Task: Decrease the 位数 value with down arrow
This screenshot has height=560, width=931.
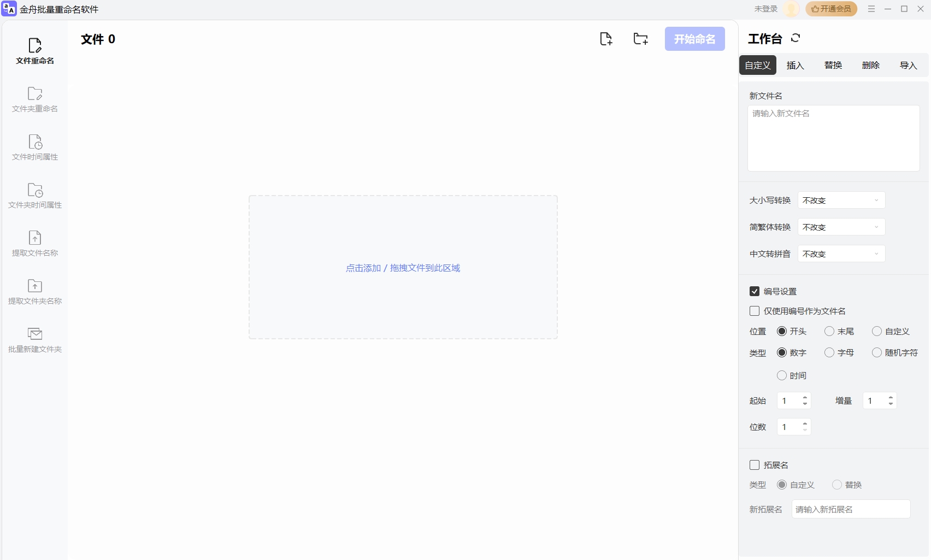Action: [805, 430]
